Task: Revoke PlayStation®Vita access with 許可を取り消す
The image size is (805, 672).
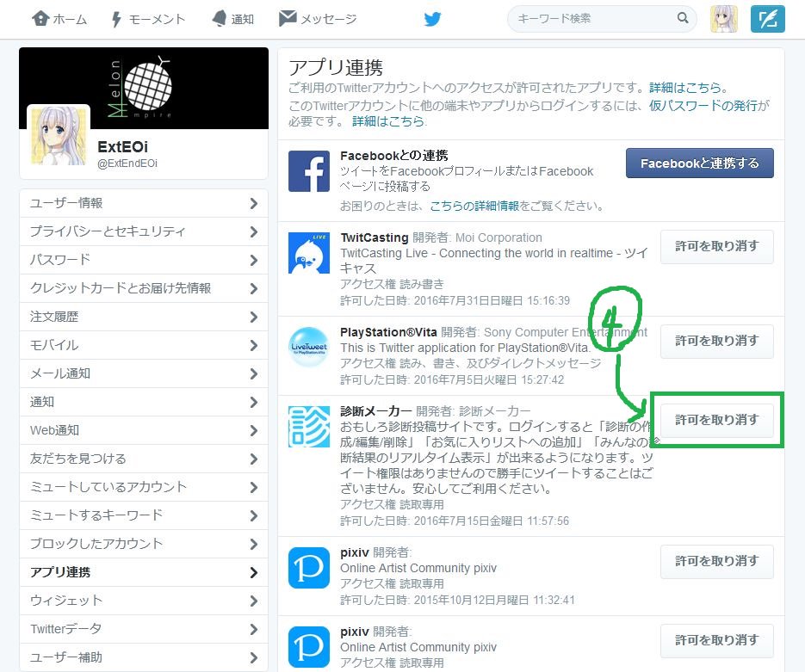Action: 716,341
